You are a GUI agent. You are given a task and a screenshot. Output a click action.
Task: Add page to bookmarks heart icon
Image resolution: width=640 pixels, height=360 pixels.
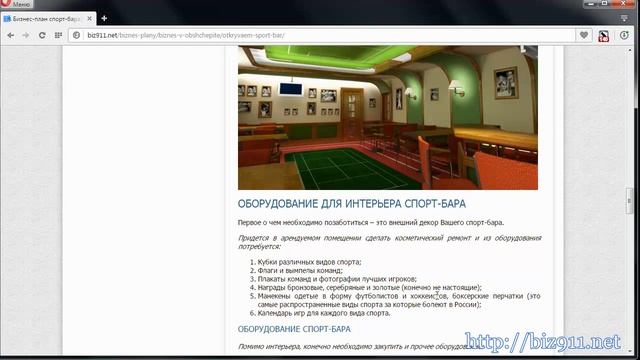point(584,36)
